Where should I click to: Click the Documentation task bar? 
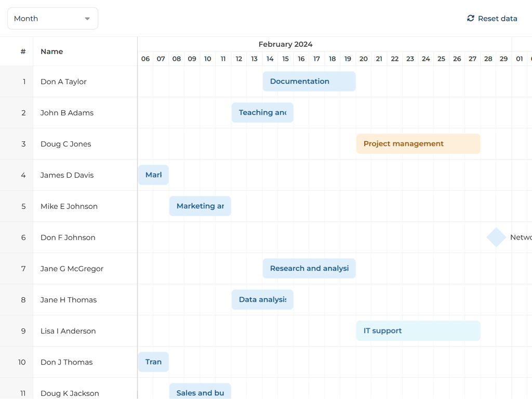click(x=309, y=82)
